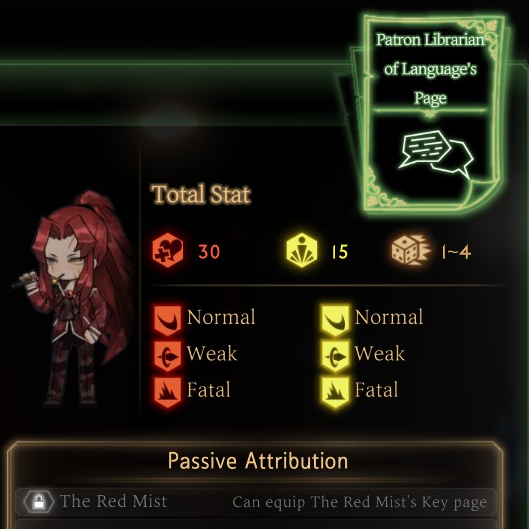529x529 pixels.
Task: Click the red HP heart icon
Action: (x=168, y=250)
